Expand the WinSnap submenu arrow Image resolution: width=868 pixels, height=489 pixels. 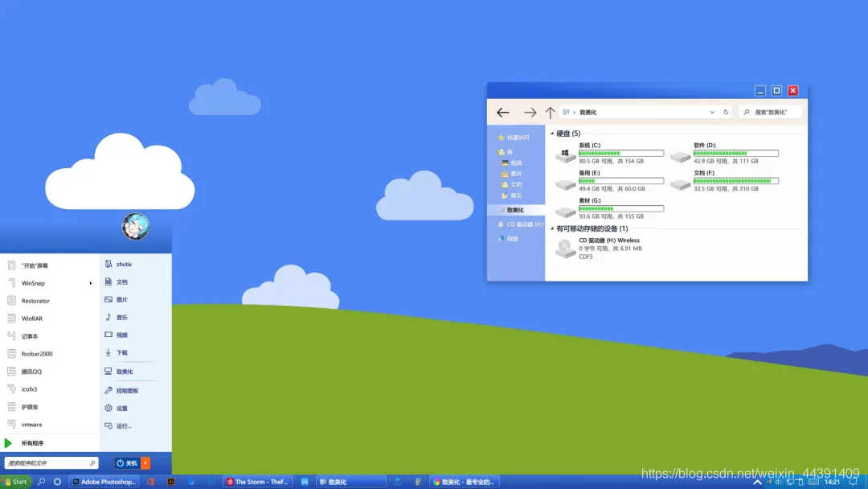(x=91, y=284)
